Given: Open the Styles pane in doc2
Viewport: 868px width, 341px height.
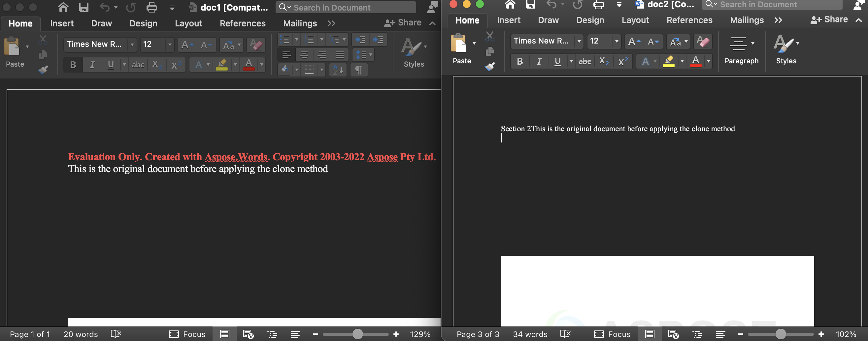Looking at the screenshot, I should click(x=786, y=50).
